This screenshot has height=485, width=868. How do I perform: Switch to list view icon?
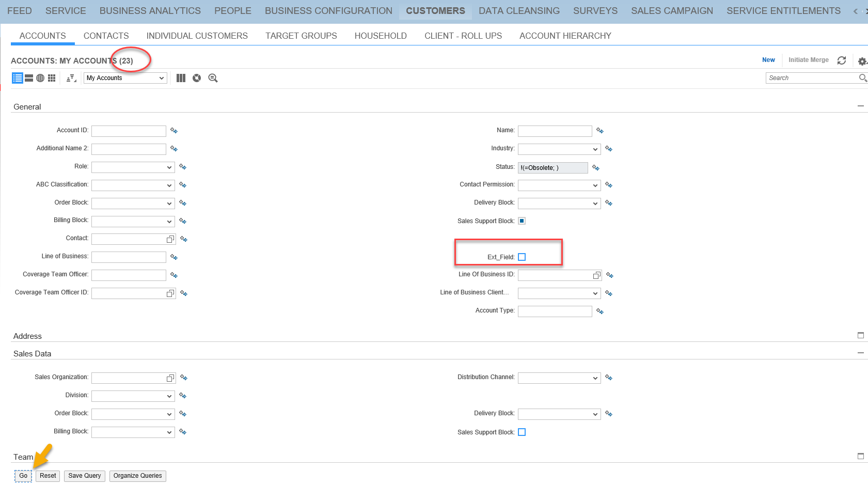pyautogui.click(x=18, y=78)
